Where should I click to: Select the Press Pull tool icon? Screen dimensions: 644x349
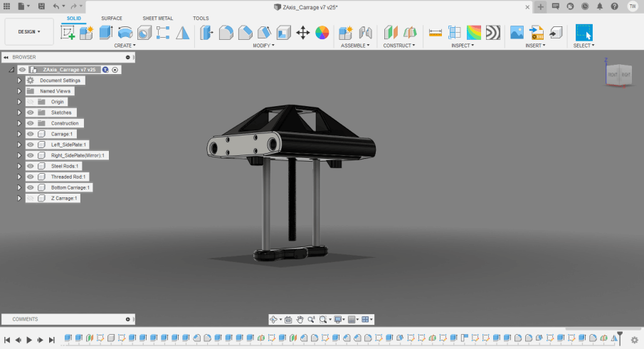point(207,33)
